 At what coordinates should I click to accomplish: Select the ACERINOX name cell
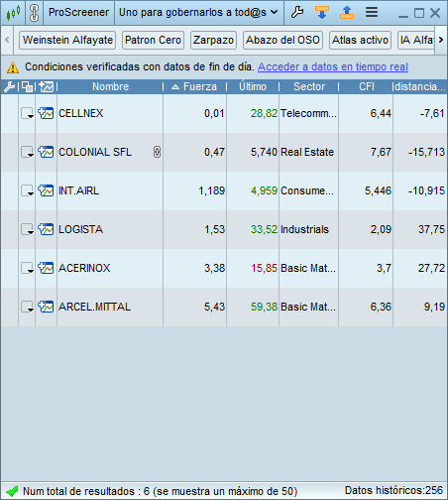pos(110,268)
